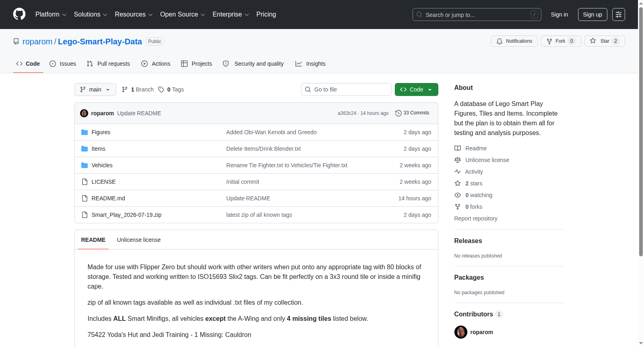The image size is (644, 347).
Task: Switch to the Actions tab
Action: (x=156, y=64)
